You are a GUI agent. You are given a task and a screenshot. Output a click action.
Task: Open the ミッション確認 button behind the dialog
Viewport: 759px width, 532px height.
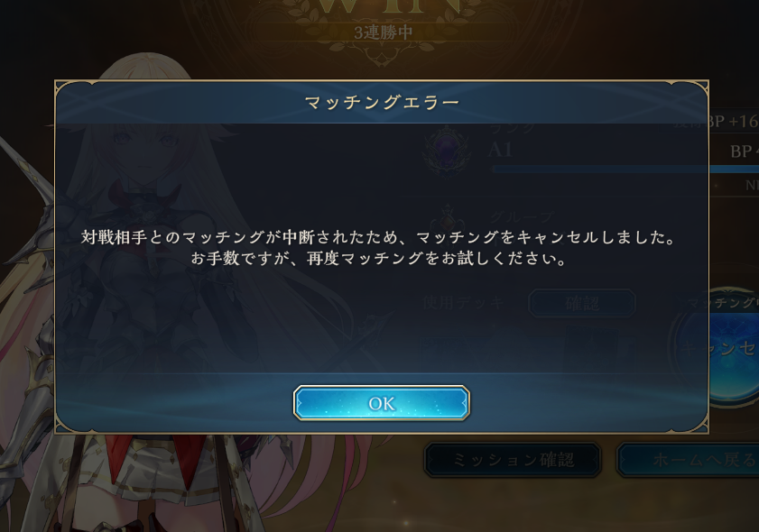pos(513,460)
